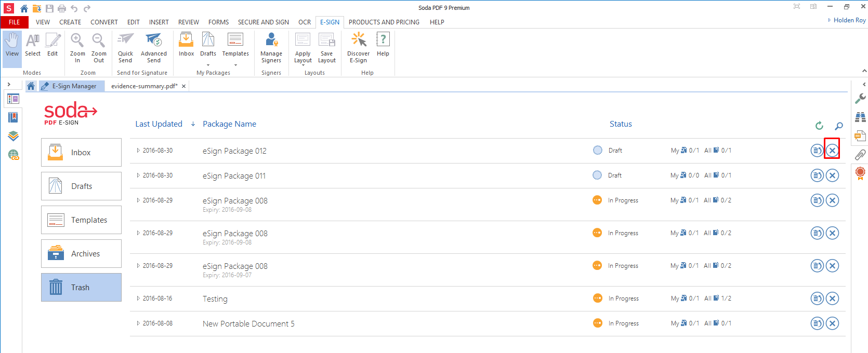
Task: Select the Trash folder in the sidebar
Action: 81,287
